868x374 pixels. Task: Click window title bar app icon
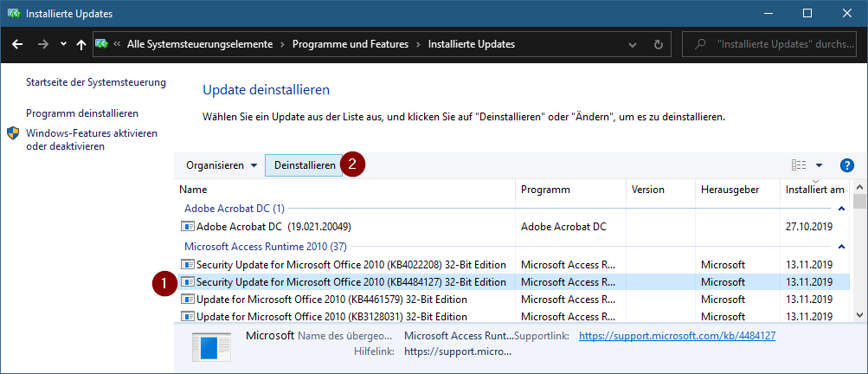(14, 13)
